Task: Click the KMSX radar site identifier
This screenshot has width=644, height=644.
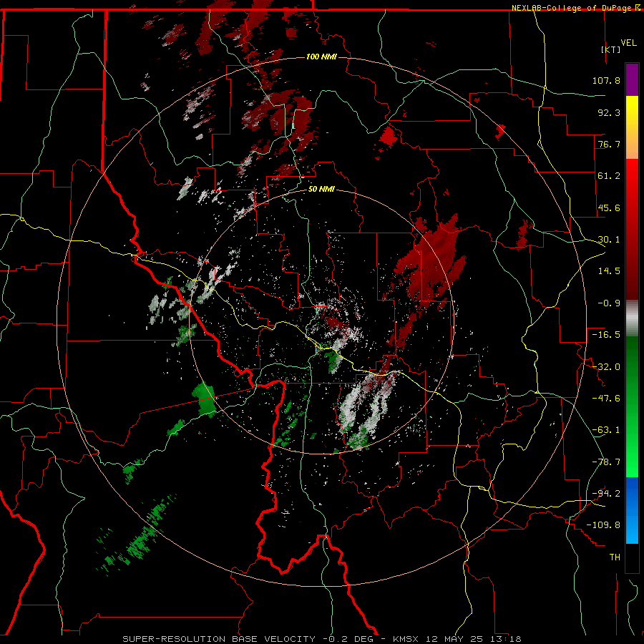Action: [x=406, y=639]
